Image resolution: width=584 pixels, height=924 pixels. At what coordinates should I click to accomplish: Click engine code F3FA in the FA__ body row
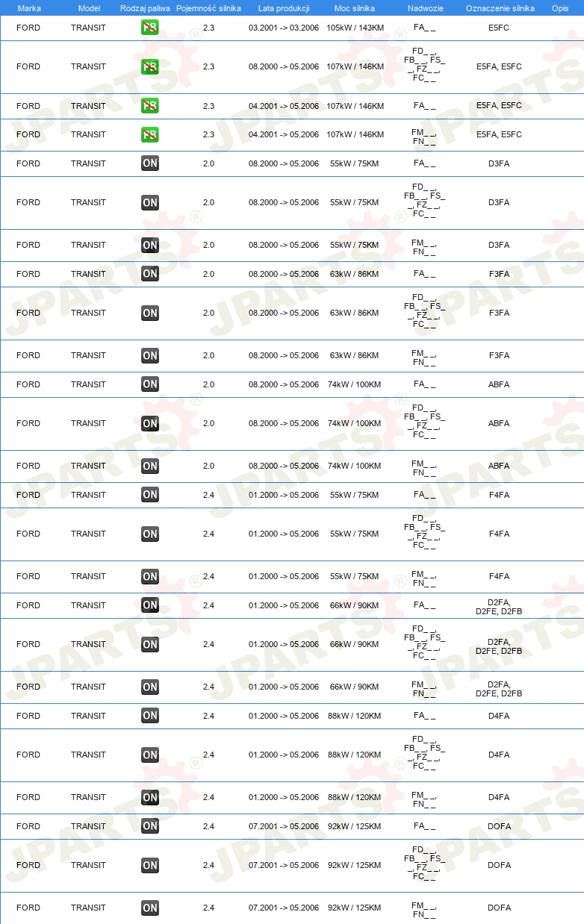(499, 274)
